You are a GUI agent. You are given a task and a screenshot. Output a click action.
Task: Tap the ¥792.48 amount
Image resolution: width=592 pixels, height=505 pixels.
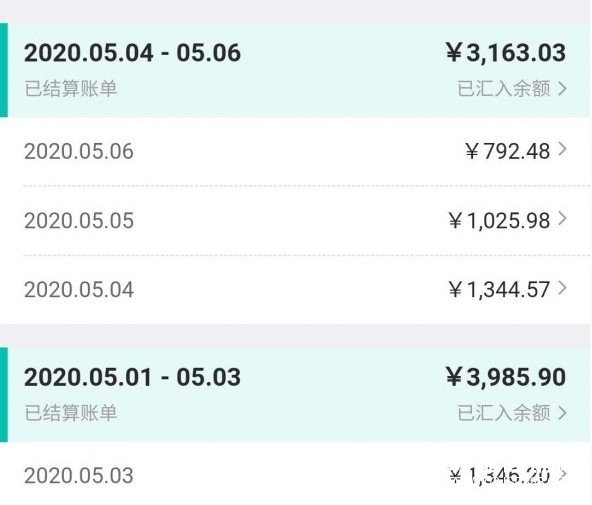(x=507, y=151)
